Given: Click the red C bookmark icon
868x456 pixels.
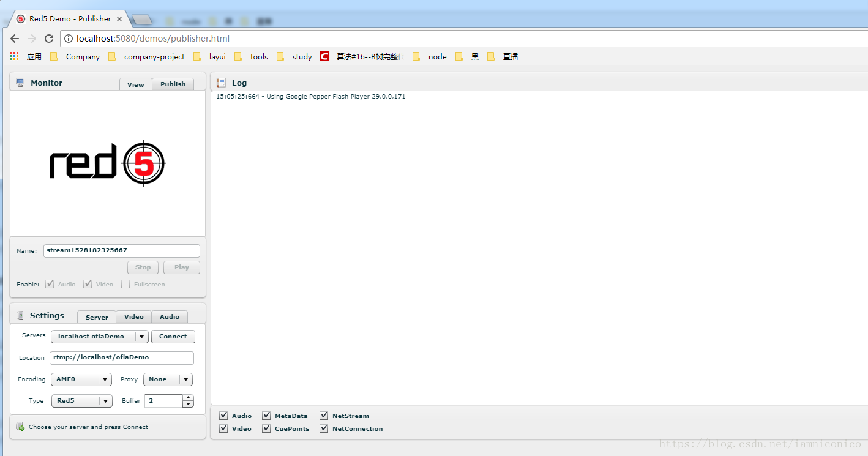Looking at the screenshot, I should click(x=324, y=56).
